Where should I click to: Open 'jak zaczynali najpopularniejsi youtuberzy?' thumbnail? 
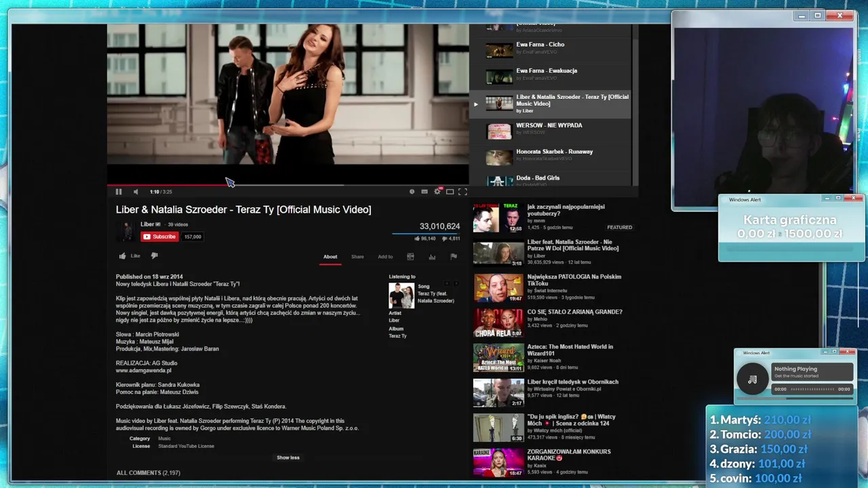click(498, 218)
